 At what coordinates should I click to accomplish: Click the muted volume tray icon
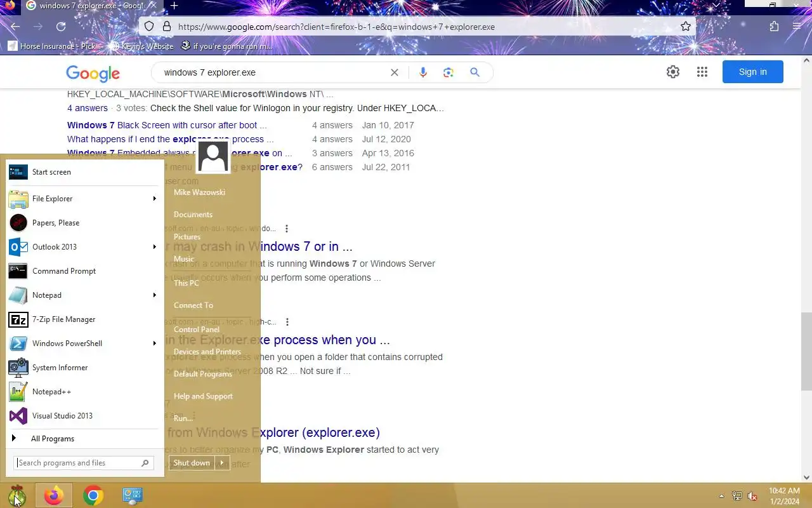752,496
